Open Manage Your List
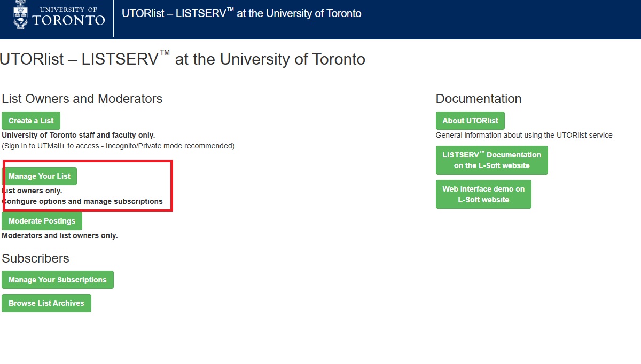Viewport: 641px width, 364px height. 40,176
